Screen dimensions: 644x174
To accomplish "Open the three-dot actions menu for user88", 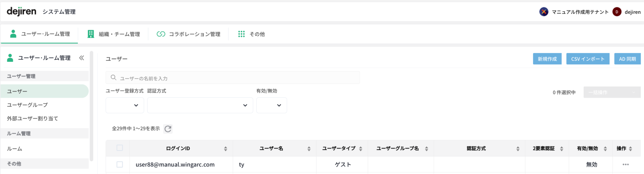I will pyautogui.click(x=626, y=165).
